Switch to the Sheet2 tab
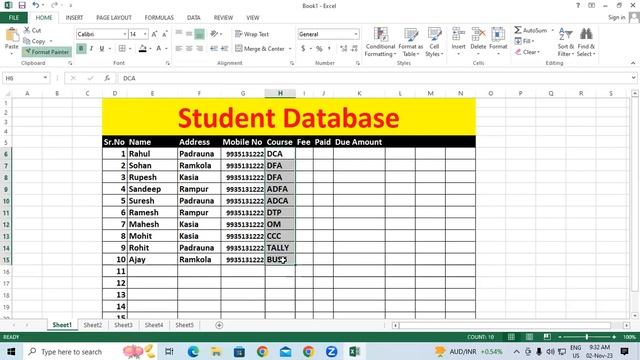 93,325
